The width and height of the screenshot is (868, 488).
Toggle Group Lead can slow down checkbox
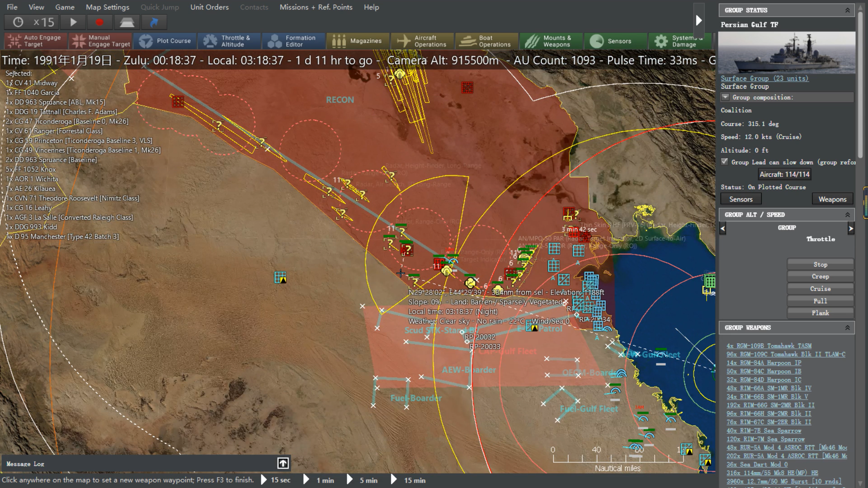(725, 162)
